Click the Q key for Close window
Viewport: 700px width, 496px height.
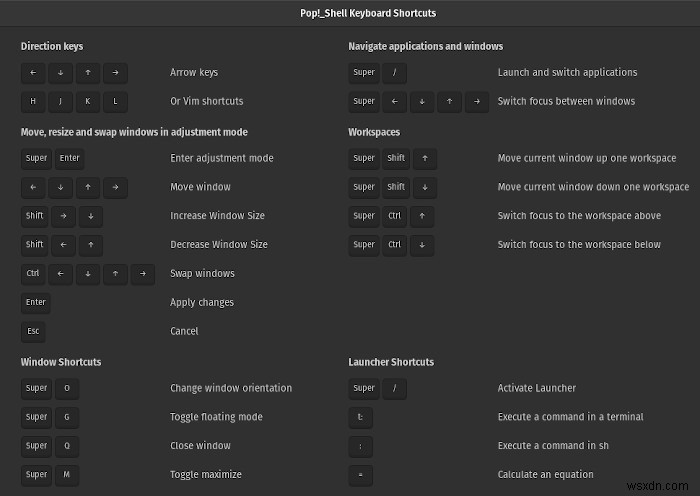point(67,446)
